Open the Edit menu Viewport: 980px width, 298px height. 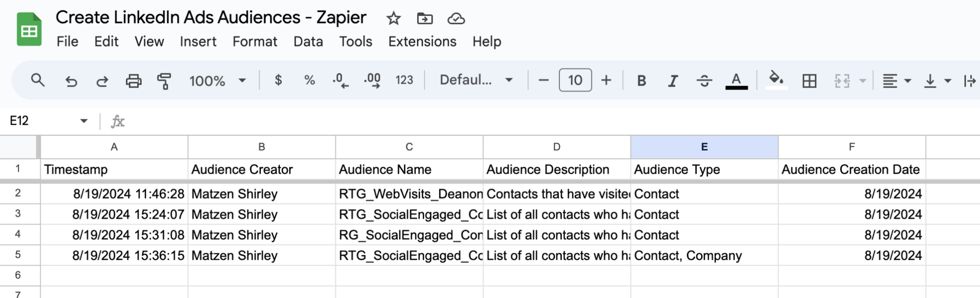(x=106, y=42)
